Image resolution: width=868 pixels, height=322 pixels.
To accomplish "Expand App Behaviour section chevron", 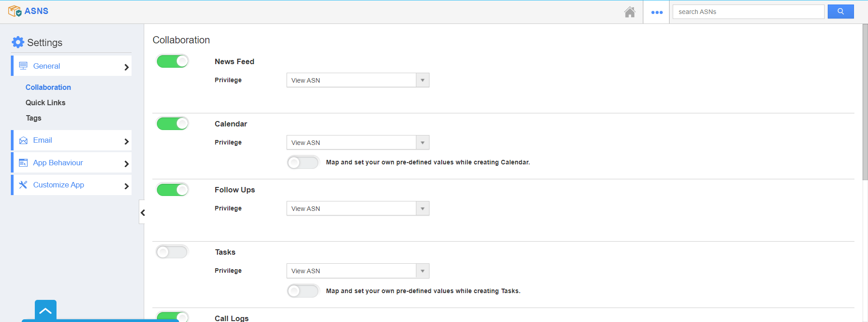I will [x=127, y=164].
